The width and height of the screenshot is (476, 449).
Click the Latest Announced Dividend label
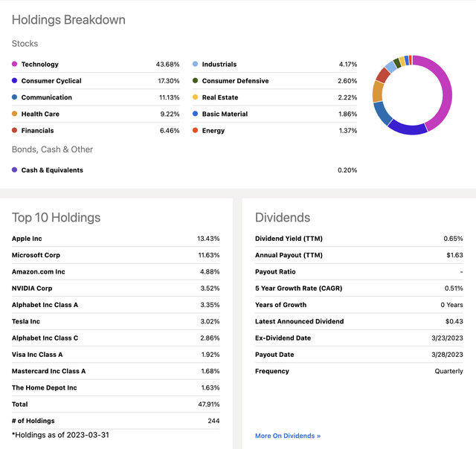299,321
